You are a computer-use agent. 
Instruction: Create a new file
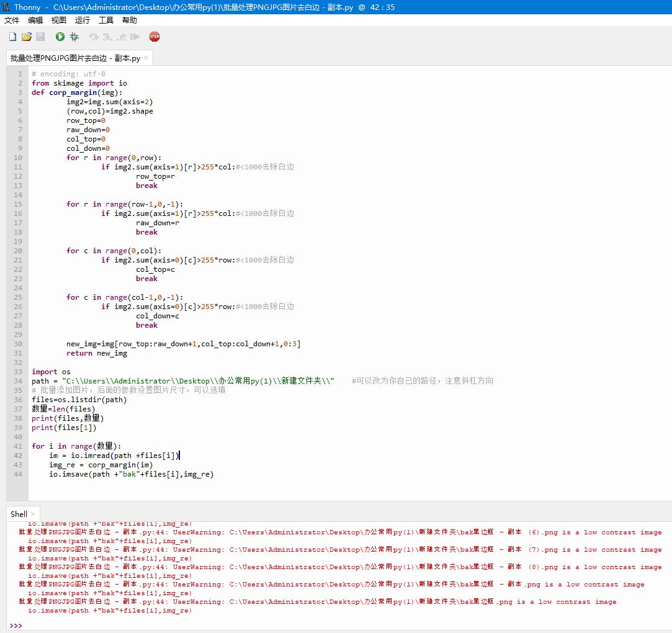tap(12, 37)
